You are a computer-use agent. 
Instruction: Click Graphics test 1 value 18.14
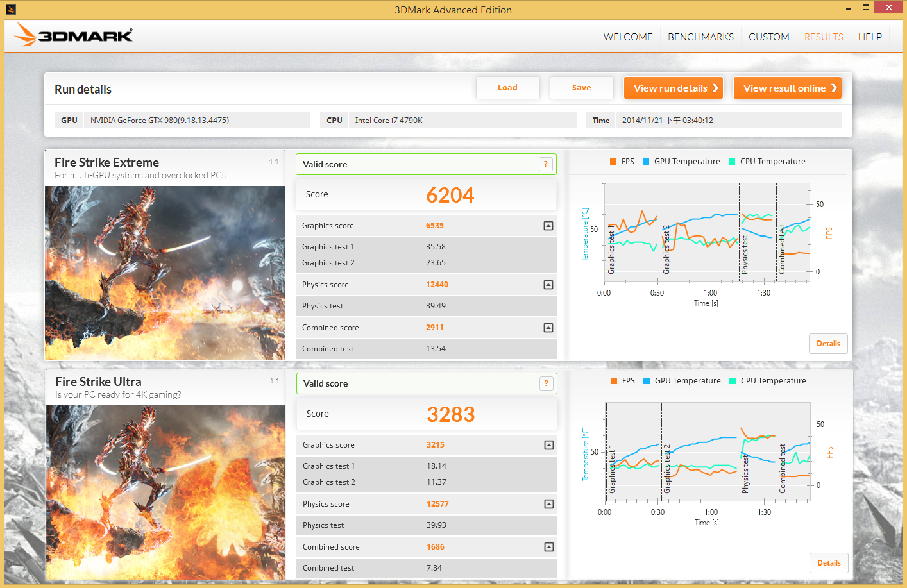tap(436, 466)
